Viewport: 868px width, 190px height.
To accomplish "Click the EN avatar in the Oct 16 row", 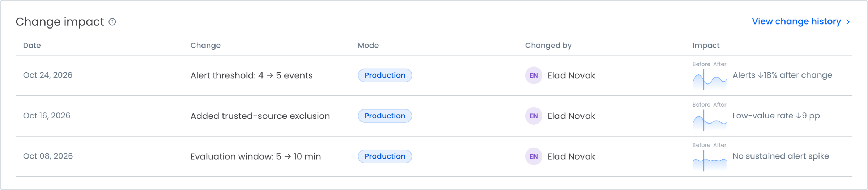I will (x=533, y=116).
